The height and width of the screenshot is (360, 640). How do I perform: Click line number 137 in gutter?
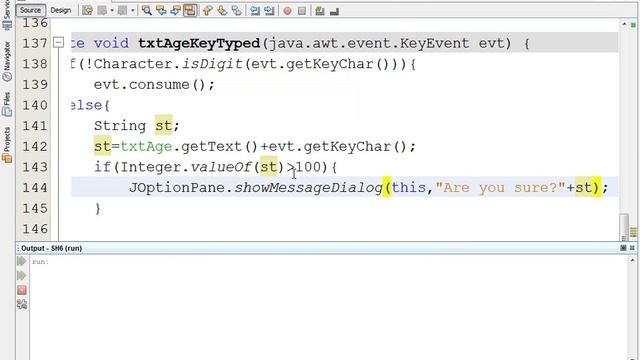coord(35,43)
